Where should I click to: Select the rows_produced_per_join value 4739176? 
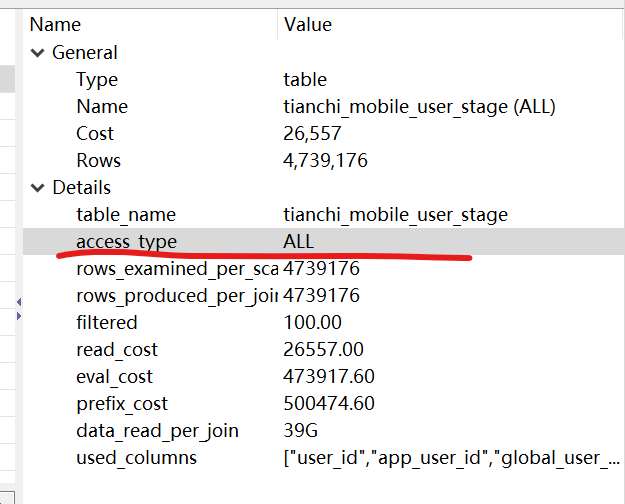[x=321, y=296]
